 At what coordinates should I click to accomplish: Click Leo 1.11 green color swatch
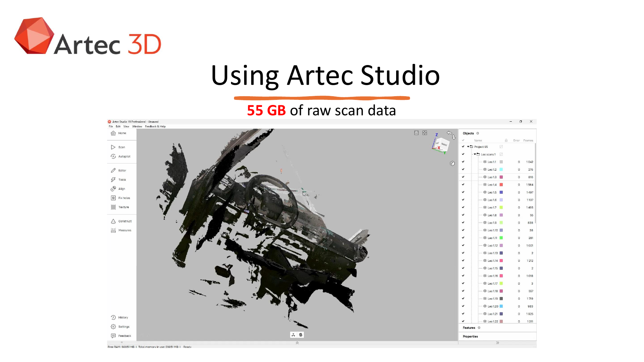coord(501,238)
